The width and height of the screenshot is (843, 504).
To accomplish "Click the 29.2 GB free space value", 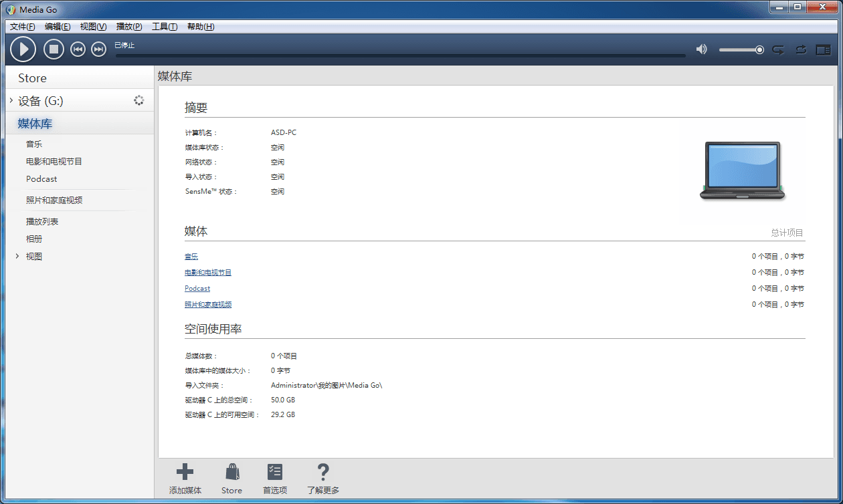I will pos(283,414).
